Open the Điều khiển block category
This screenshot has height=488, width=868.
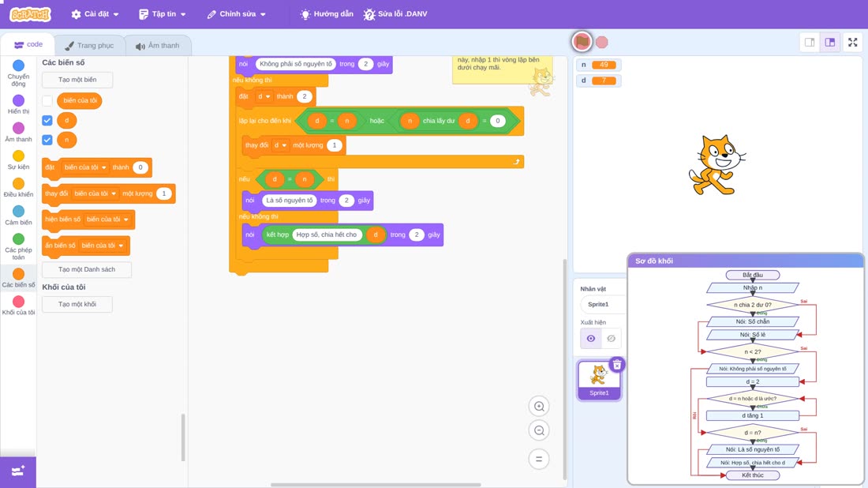point(18,187)
